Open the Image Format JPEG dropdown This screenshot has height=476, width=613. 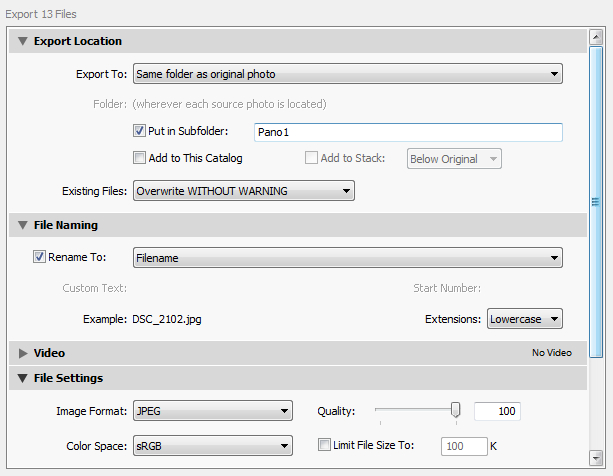tap(212, 411)
